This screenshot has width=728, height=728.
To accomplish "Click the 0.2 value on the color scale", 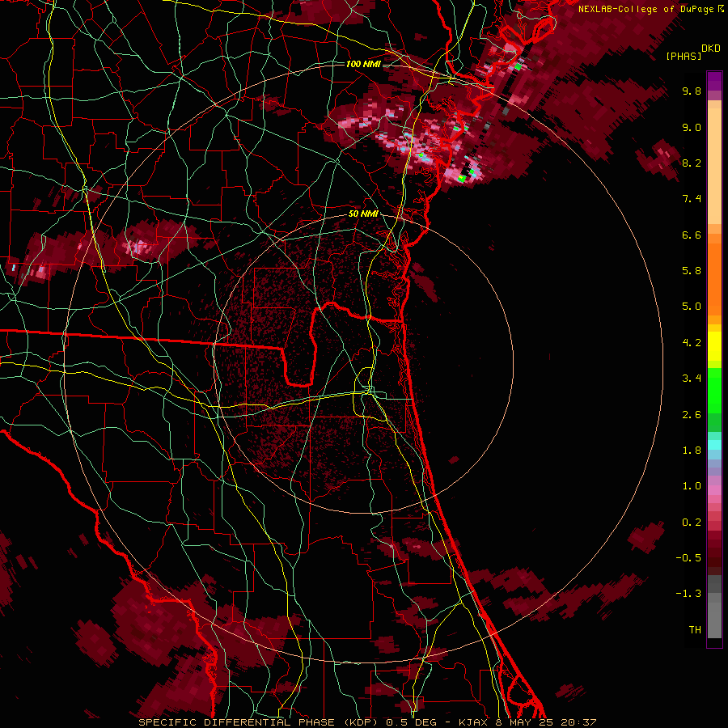I will point(692,523).
